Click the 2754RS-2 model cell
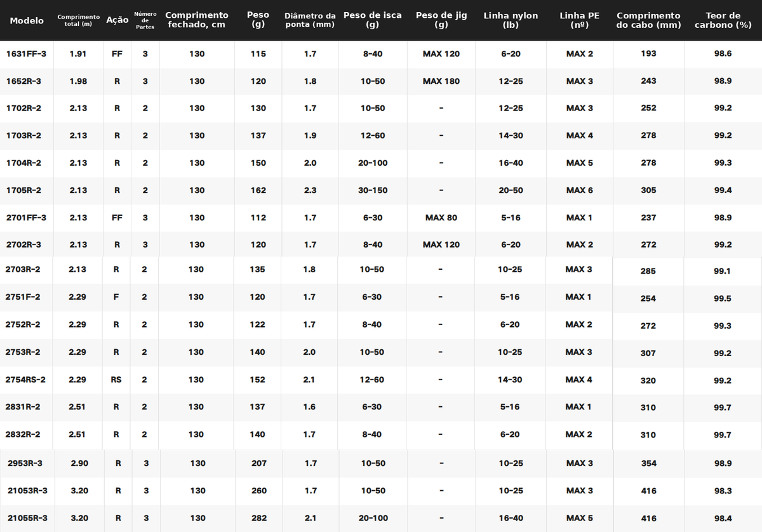Screen dimensions: 762x532 pyautogui.click(x=25, y=380)
